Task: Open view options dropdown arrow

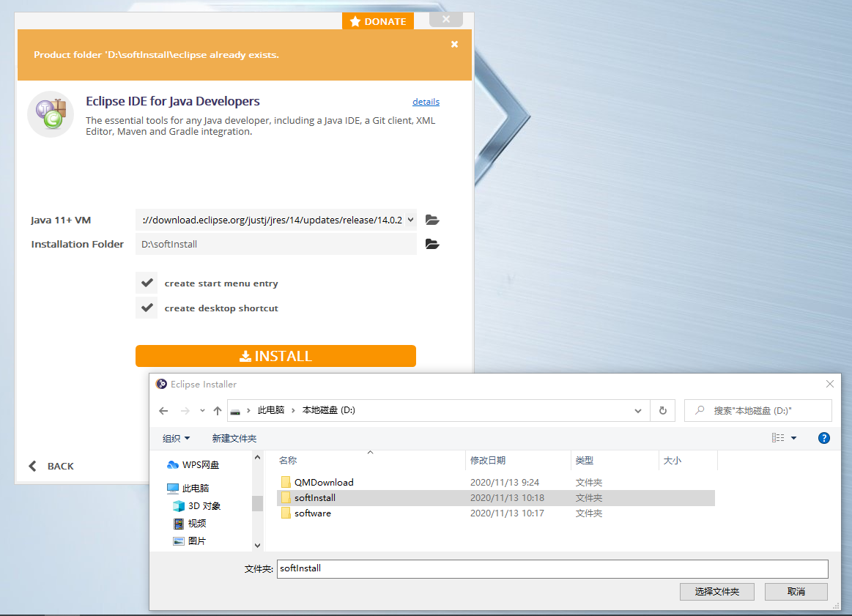Action: click(794, 438)
